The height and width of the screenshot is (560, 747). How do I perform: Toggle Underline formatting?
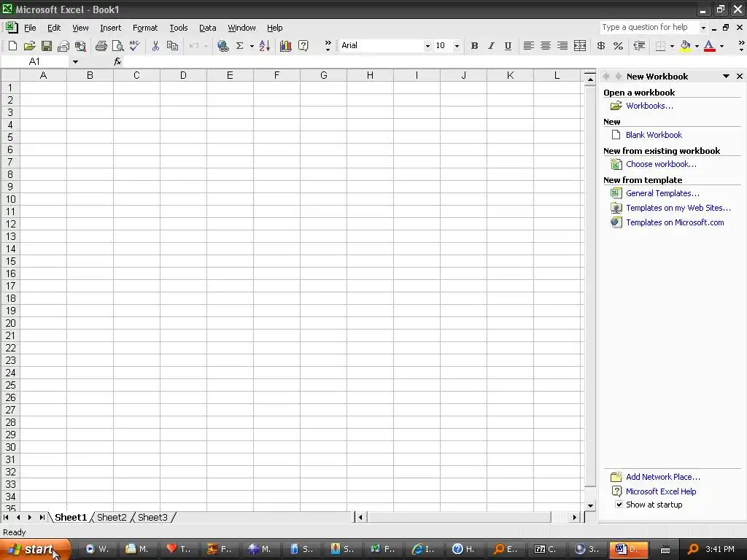coord(508,46)
